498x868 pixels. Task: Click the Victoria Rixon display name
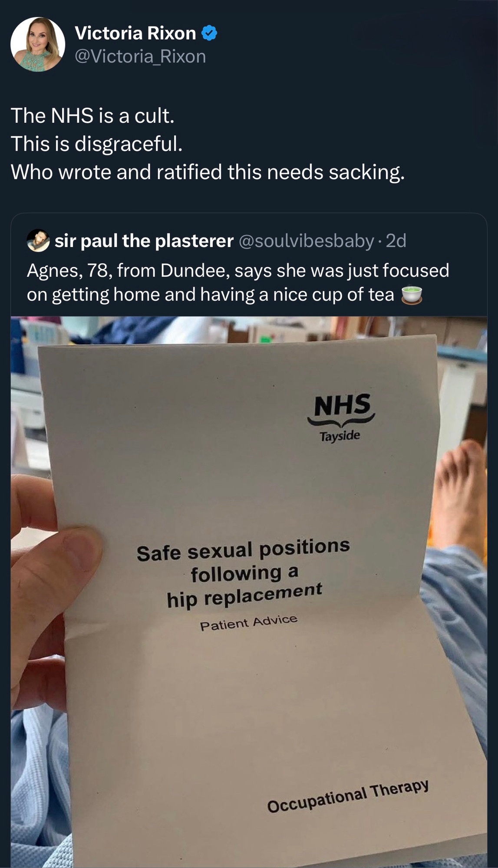(x=135, y=33)
